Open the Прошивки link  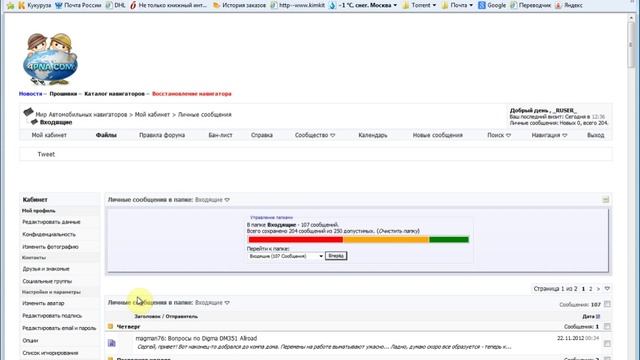tap(63, 94)
